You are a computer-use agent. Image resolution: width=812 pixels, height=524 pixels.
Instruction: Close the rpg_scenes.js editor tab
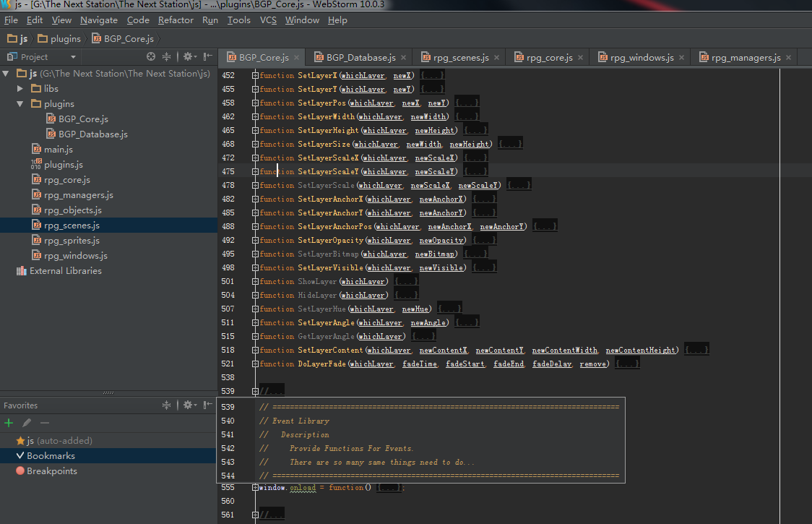pyautogui.click(x=496, y=58)
